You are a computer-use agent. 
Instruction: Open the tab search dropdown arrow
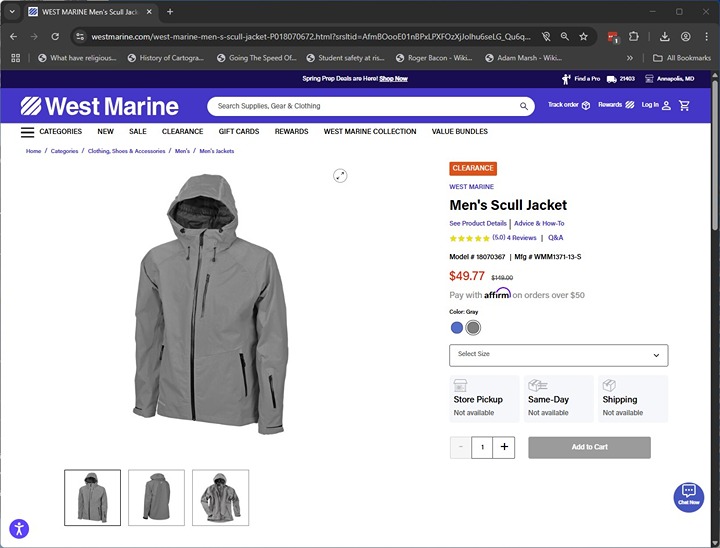pos(12,12)
